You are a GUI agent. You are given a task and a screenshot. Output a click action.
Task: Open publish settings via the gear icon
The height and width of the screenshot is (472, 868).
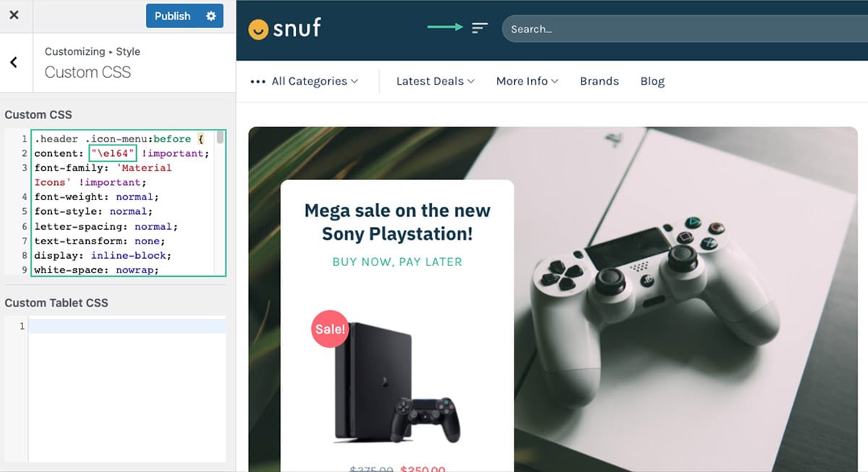pyautogui.click(x=211, y=16)
